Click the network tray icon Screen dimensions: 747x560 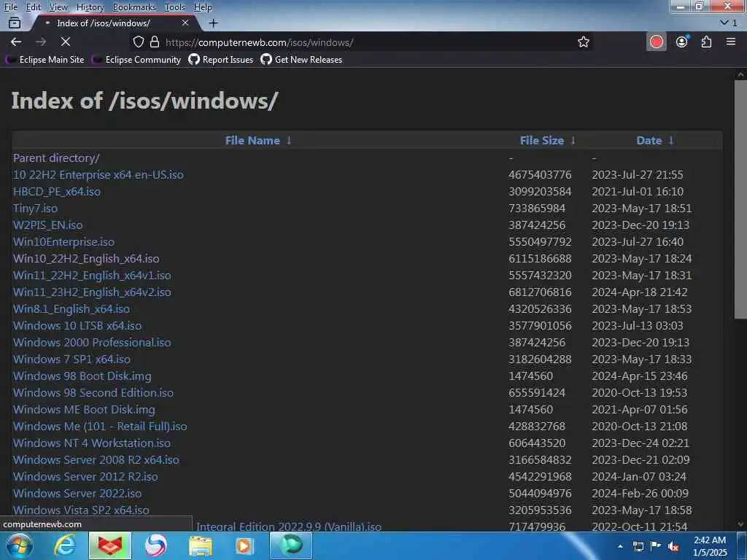pyautogui.click(x=638, y=546)
